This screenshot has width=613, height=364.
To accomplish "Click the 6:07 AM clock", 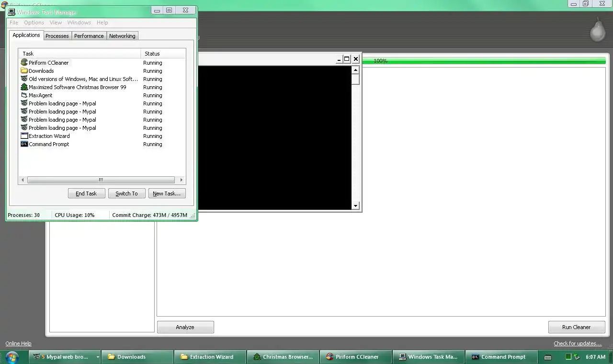I will point(595,357).
